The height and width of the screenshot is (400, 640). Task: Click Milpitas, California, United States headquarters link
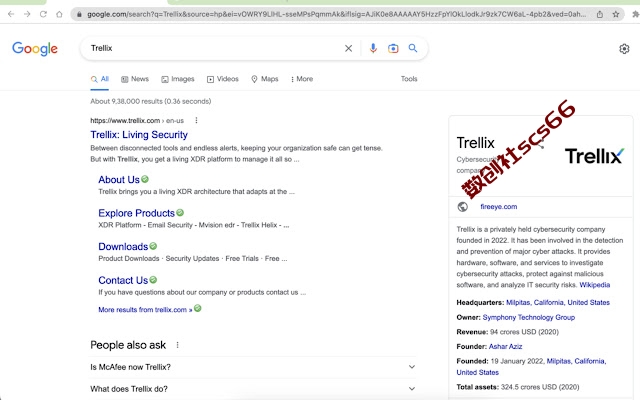[558, 302]
